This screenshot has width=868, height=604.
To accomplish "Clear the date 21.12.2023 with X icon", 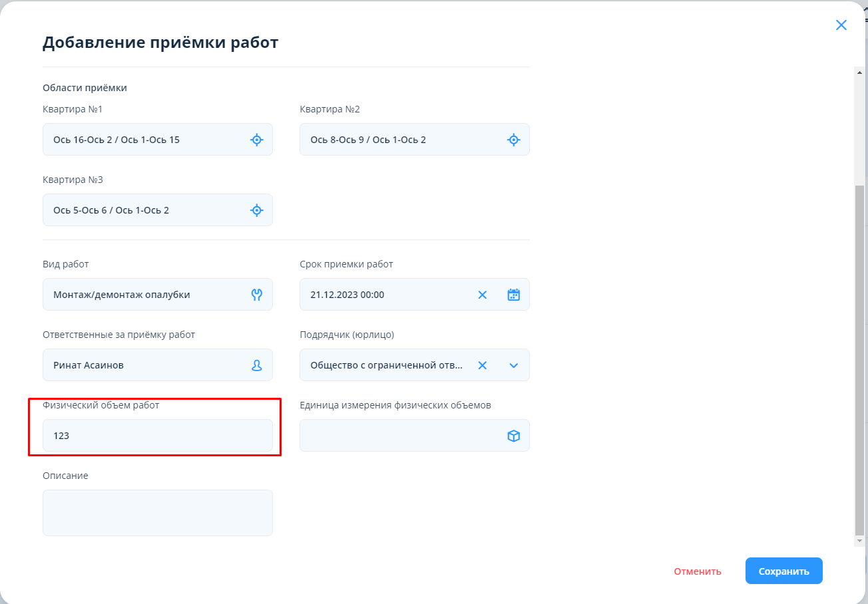I will pos(483,295).
